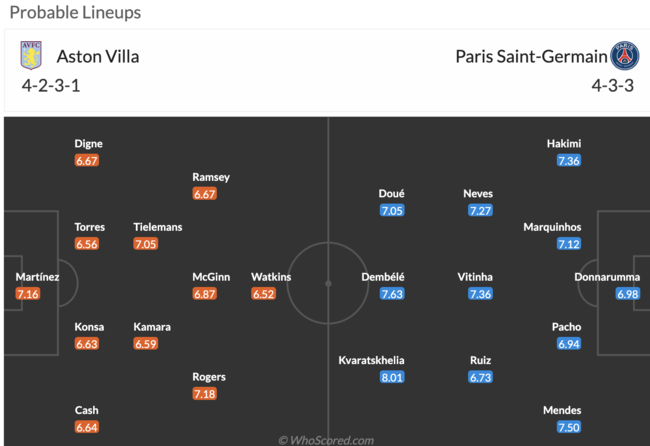Select Marquinhos player name
Screen dimensions: 650x446
[552, 227]
